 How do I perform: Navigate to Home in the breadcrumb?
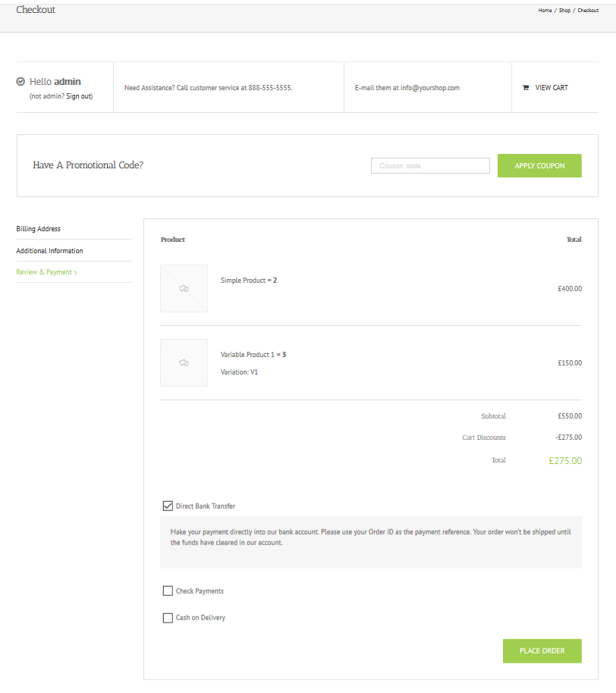[x=545, y=11]
